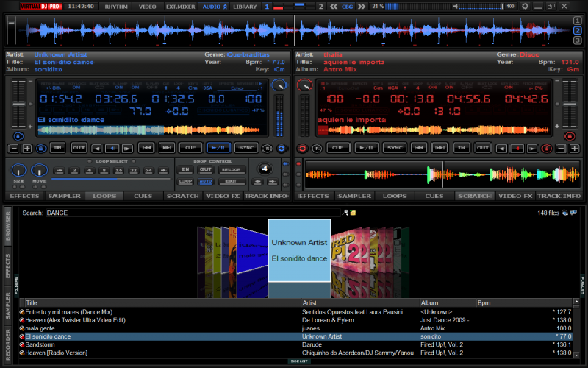Switch to the LIBRARY view
The image size is (588, 368).
245,7
